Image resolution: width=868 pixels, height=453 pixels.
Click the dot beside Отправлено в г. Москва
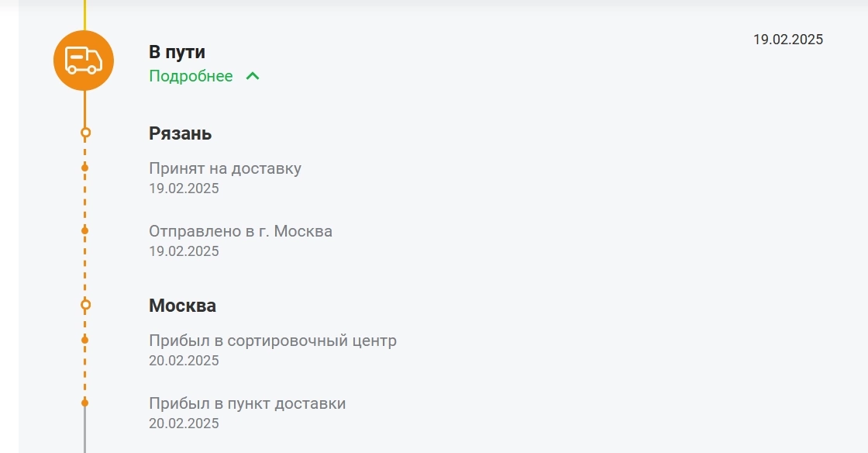tap(84, 230)
